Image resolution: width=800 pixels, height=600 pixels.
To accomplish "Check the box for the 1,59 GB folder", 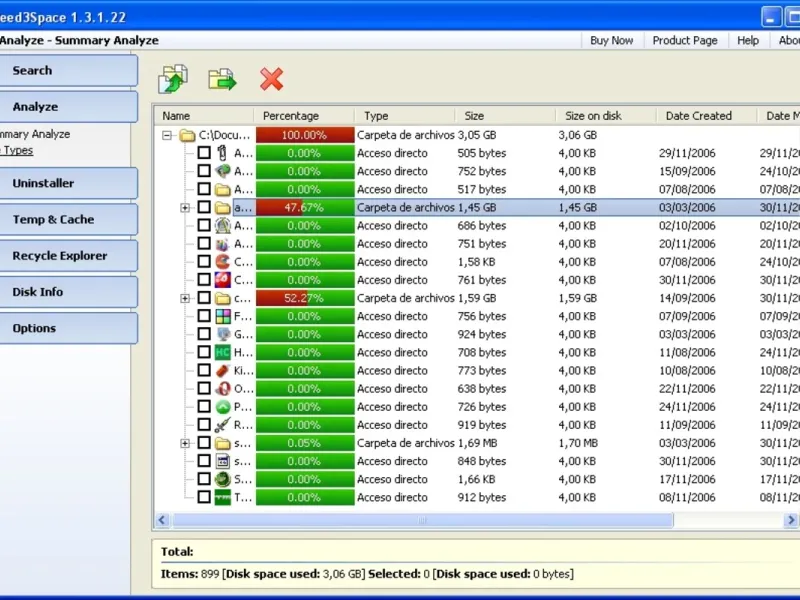I will coord(204,297).
